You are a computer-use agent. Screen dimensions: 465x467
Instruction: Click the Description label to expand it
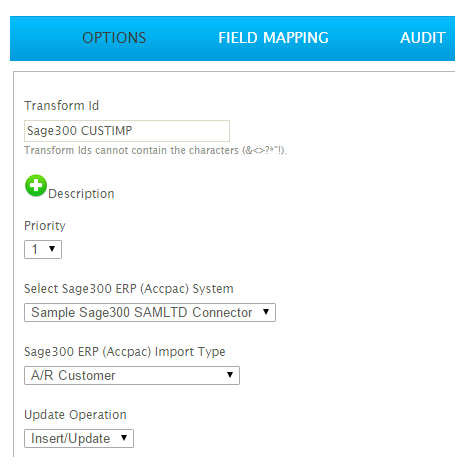(x=81, y=194)
